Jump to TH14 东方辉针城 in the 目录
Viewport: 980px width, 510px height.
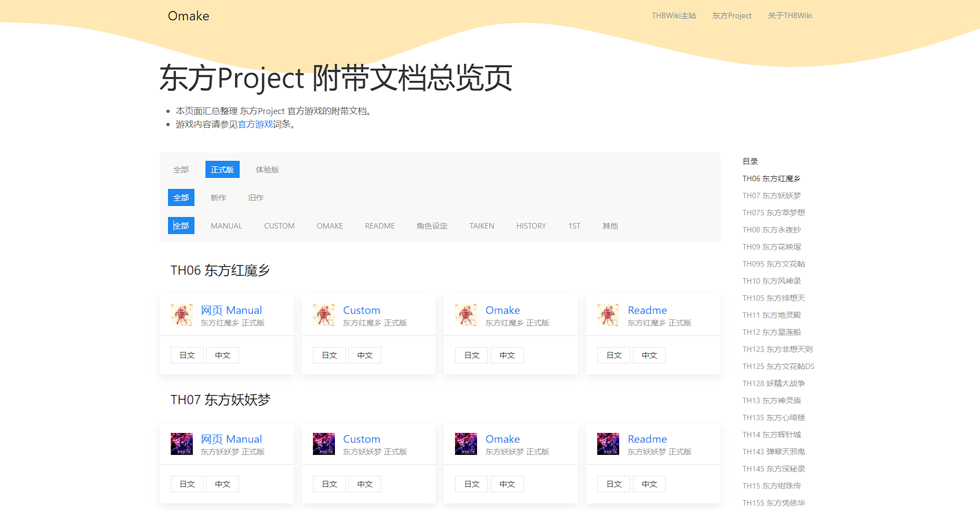pyautogui.click(x=771, y=435)
